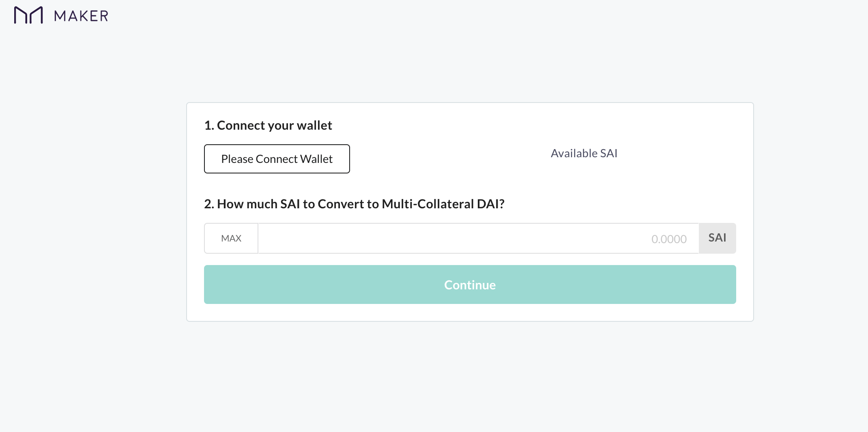Click the MAKER wordmark in the header
This screenshot has height=432, width=868.
tap(80, 15)
